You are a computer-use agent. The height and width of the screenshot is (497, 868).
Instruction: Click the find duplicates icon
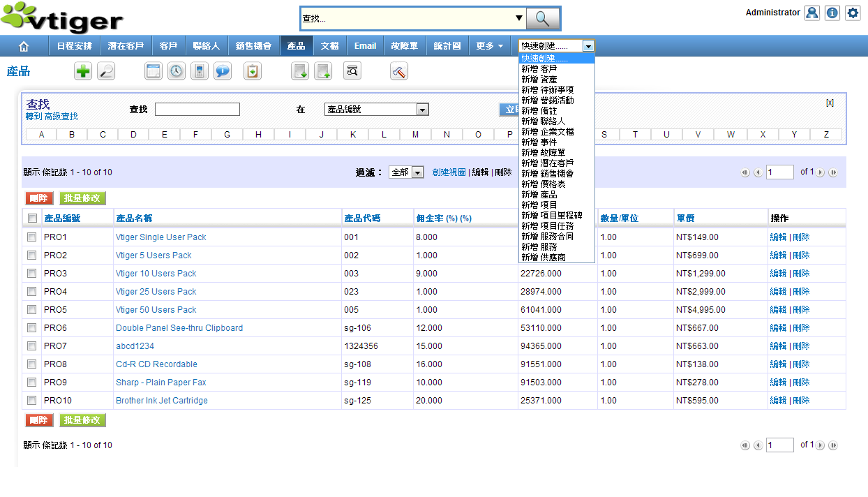(352, 71)
